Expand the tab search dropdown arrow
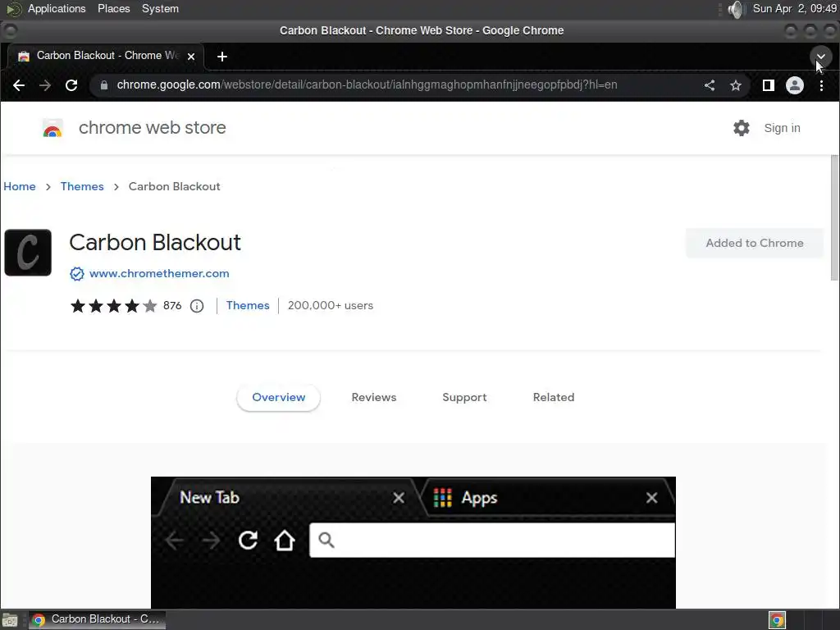Viewport: 840px width, 630px height. [820, 57]
